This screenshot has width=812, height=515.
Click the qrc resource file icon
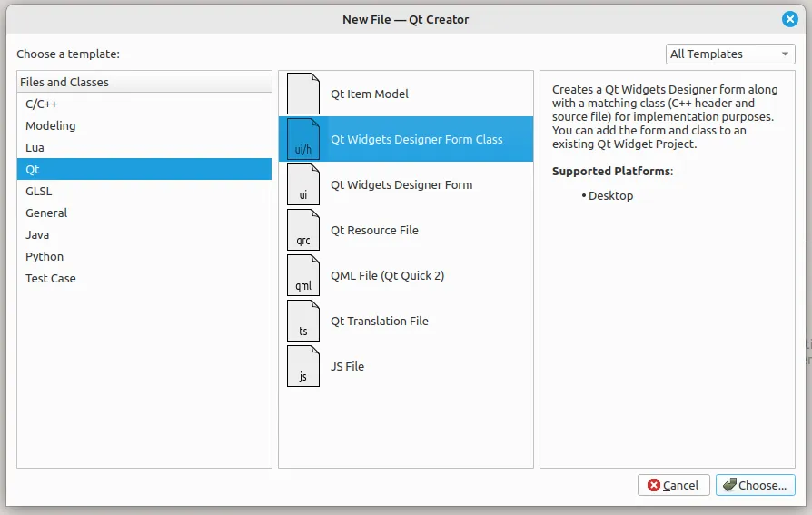(303, 230)
